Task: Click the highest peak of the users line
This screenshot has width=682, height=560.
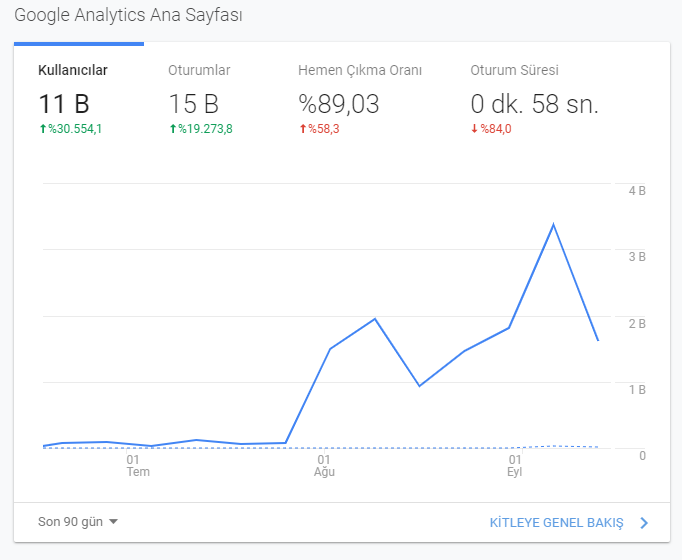Action: point(553,224)
